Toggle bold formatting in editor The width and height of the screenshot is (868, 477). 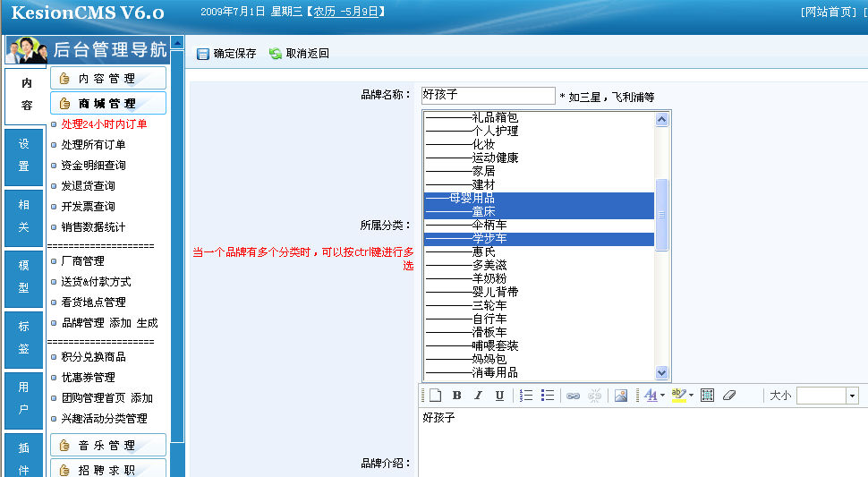(456, 395)
